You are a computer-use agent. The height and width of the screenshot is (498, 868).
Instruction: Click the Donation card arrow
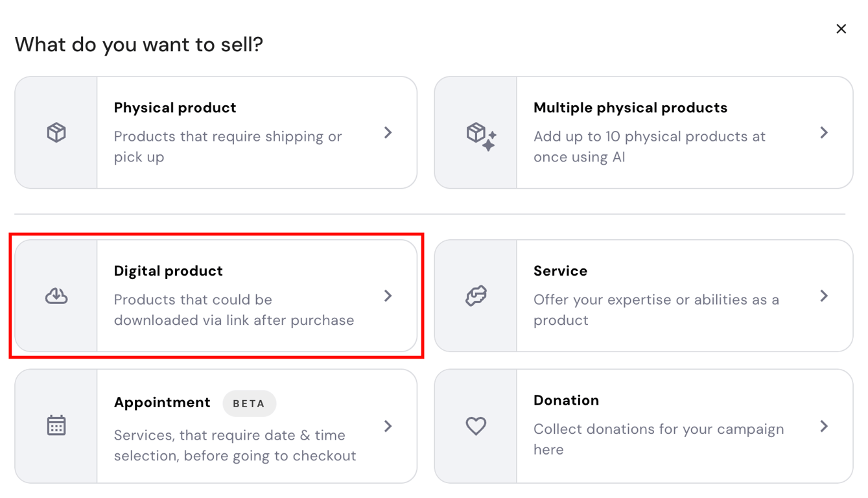[824, 426]
